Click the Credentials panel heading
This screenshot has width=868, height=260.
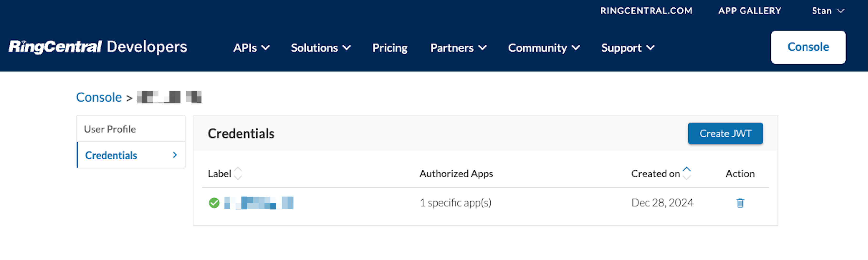click(241, 134)
